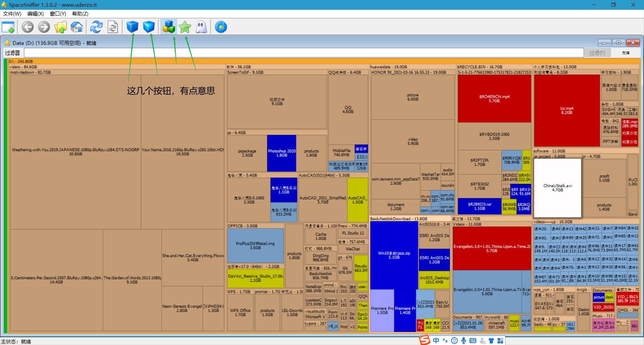Toggle the ghost free space icon
The width and height of the screenshot is (644, 345).
[201, 27]
